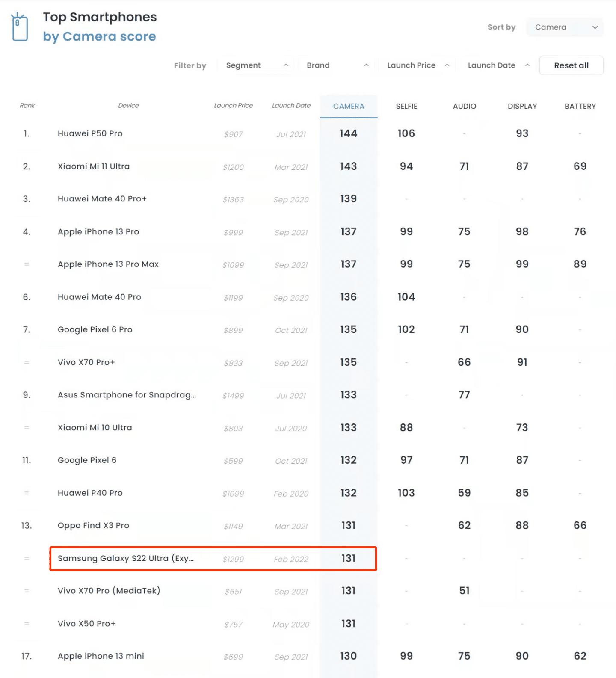Open the Asus Smartphone for Snapdrag… link

(x=127, y=395)
